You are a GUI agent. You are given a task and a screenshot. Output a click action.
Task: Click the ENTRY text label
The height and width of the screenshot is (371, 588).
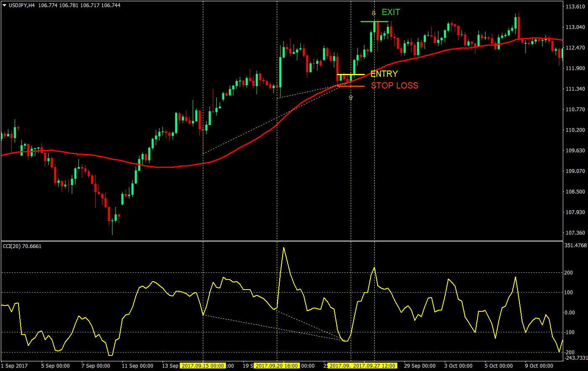point(384,74)
